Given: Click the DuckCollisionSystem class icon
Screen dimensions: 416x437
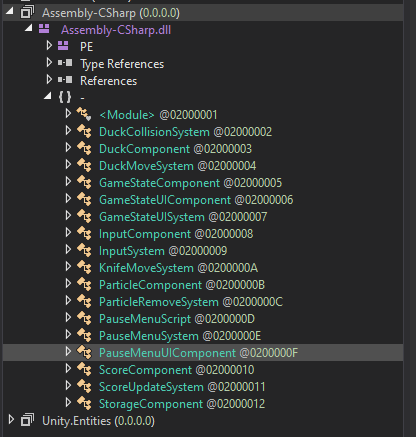Looking at the screenshot, I should coord(84,131).
